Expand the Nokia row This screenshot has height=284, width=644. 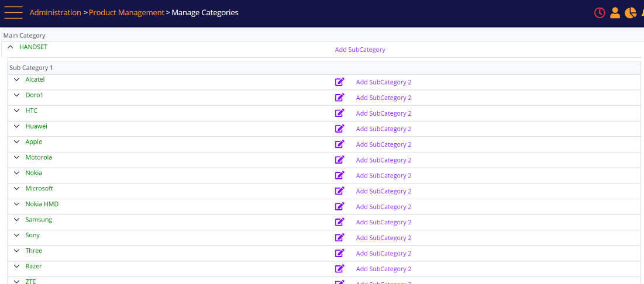[x=16, y=173]
